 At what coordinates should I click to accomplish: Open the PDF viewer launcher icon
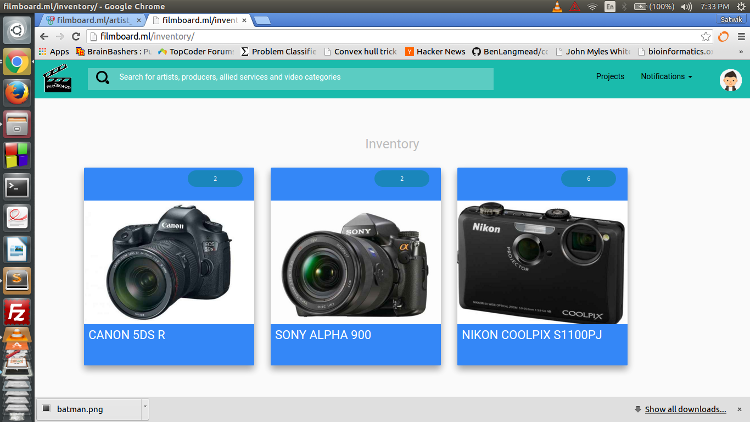click(x=17, y=218)
